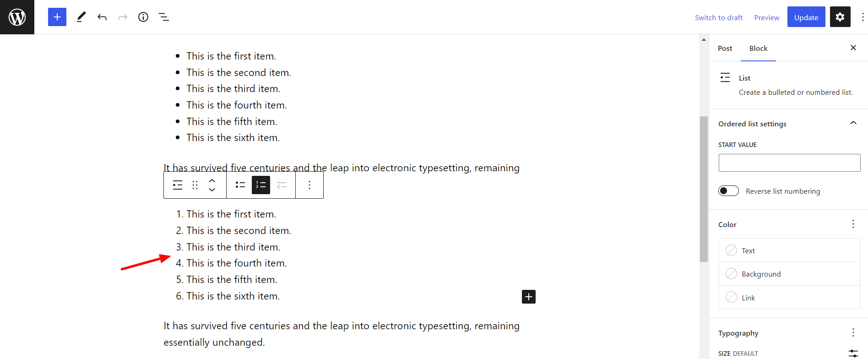
Task: Click inside the Start Value field
Action: 789,163
